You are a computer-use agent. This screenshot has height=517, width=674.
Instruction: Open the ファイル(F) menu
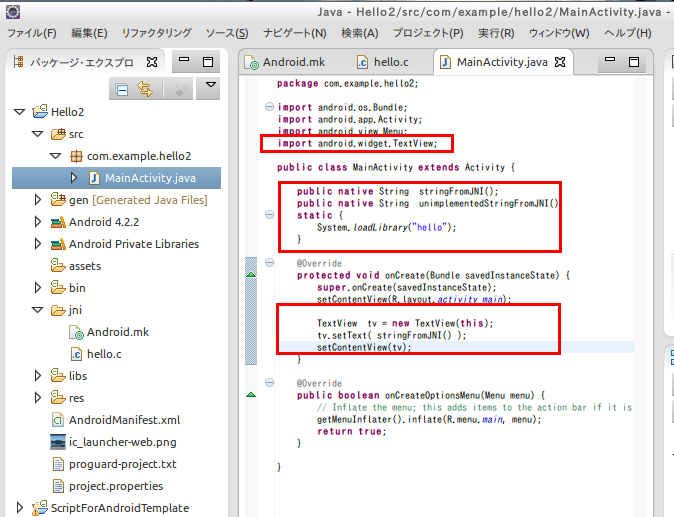click(x=32, y=33)
